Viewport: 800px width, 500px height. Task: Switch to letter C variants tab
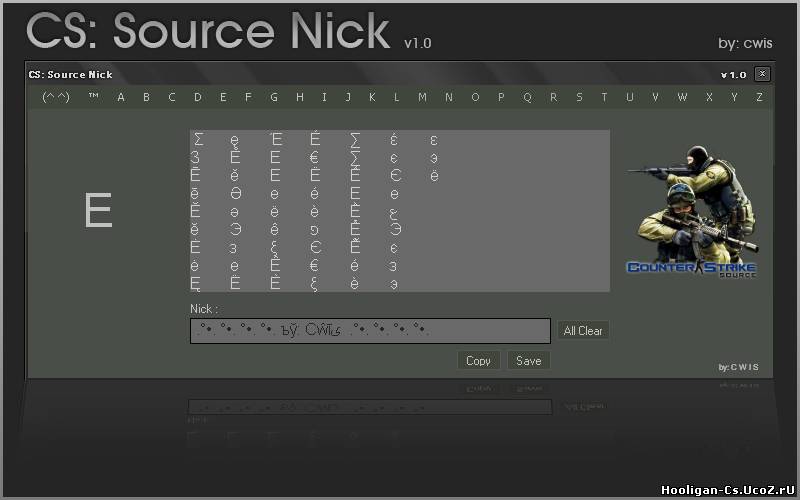coord(172,97)
